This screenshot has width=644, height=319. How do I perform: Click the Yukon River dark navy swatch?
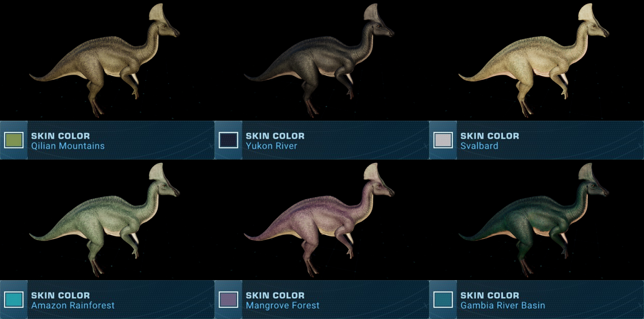tap(228, 140)
